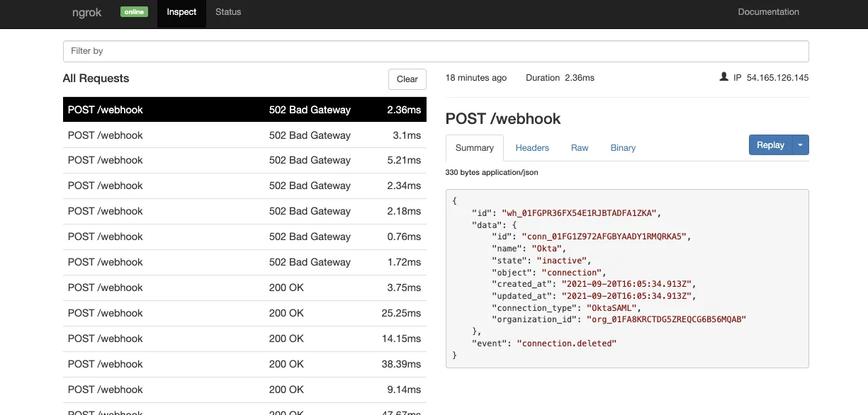Image resolution: width=868 pixels, height=415 pixels.
Task: Click the 18 minutes ago timestamp
Action: (476, 78)
